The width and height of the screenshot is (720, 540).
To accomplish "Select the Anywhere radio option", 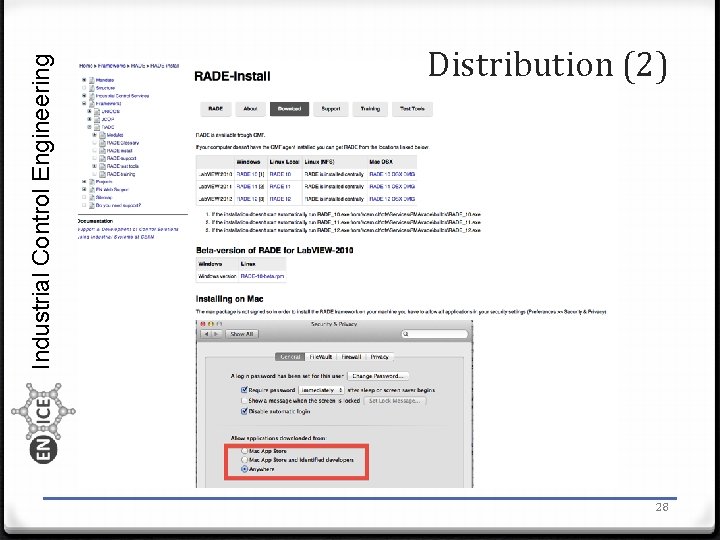I will tap(245, 469).
